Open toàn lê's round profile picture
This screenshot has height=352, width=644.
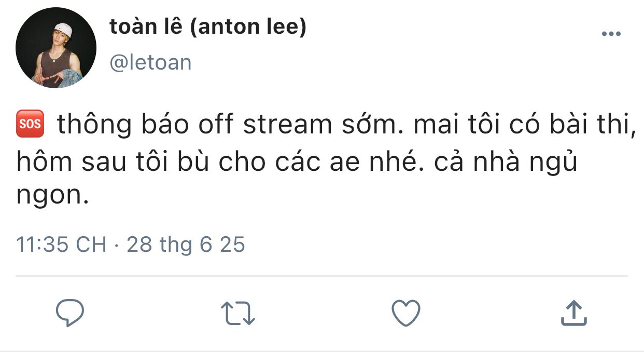[56, 48]
